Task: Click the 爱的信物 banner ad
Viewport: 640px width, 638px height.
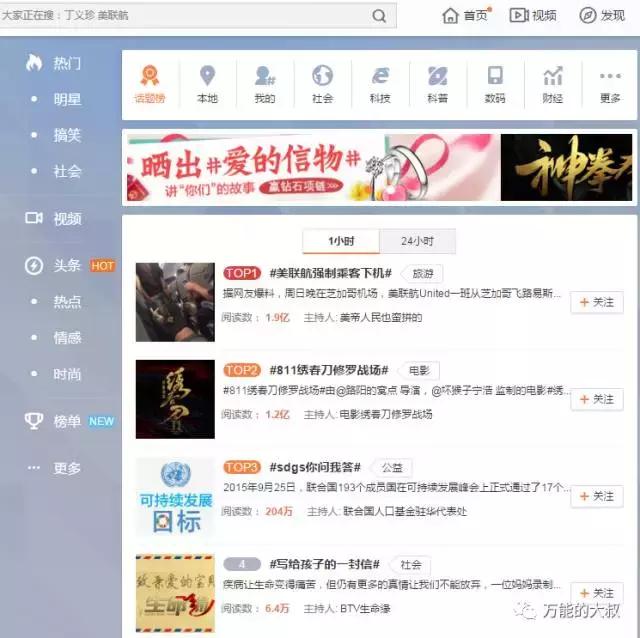Action: tap(313, 167)
